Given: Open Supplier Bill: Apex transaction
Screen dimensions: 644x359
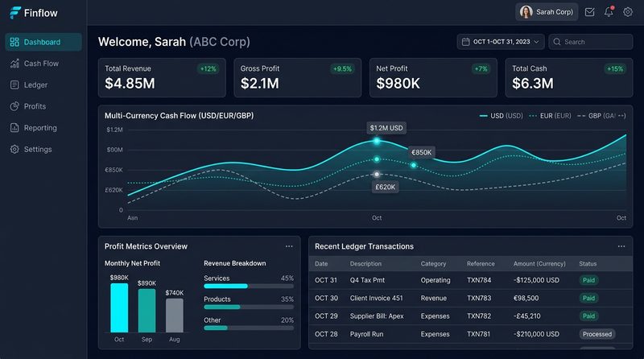Looking at the screenshot, I should 471,316.
